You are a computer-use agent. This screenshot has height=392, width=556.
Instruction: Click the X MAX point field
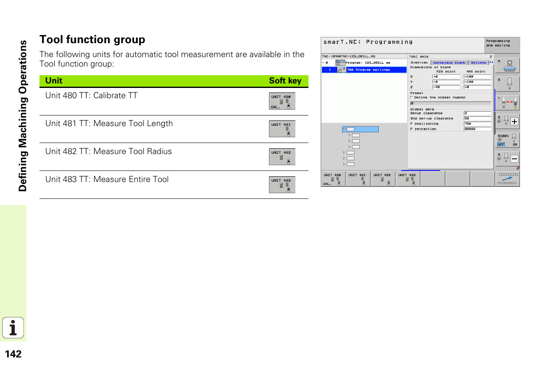[x=477, y=76]
